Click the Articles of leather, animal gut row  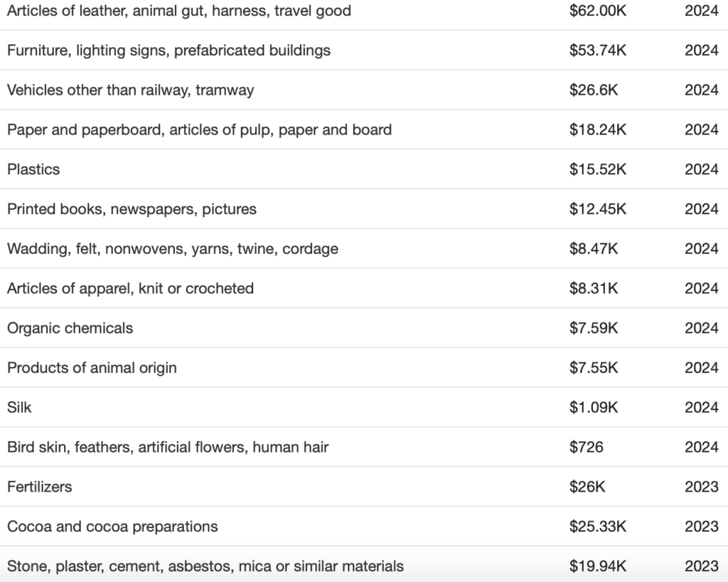[178, 11]
